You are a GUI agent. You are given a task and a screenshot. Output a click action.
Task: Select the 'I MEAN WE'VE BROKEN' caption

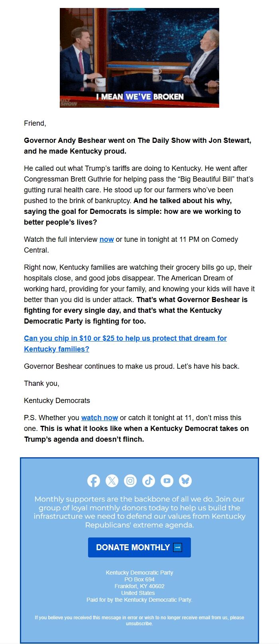click(139, 96)
